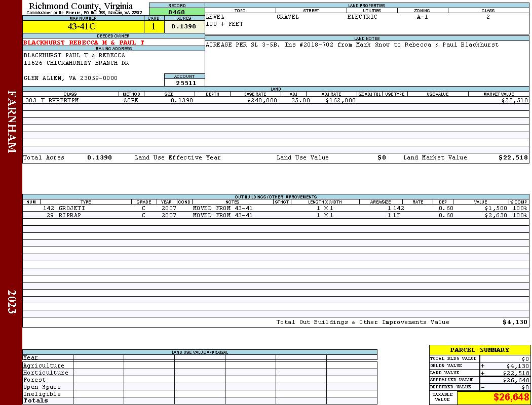The height and width of the screenshot is (405, 532).
Task: Click the GROJETI value $1,500
Action: [x=496, y=208]
